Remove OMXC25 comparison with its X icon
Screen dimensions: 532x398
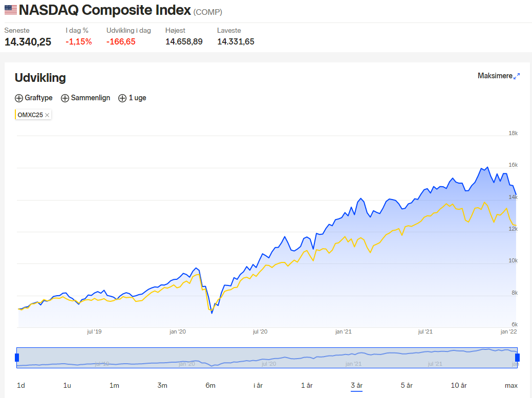coord(47,115)
